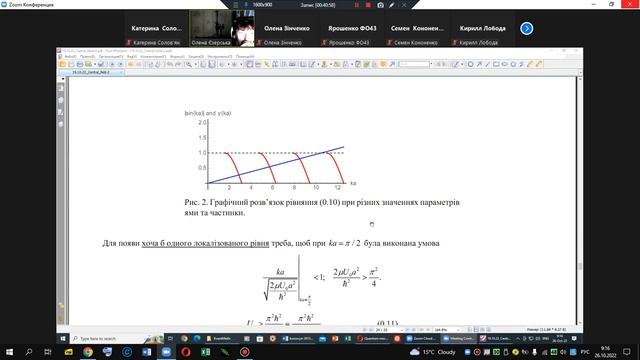Viewport: 640px width, 360px height.
Task: Click Катерина Соло... participant tile
Action: coord(156,29)
